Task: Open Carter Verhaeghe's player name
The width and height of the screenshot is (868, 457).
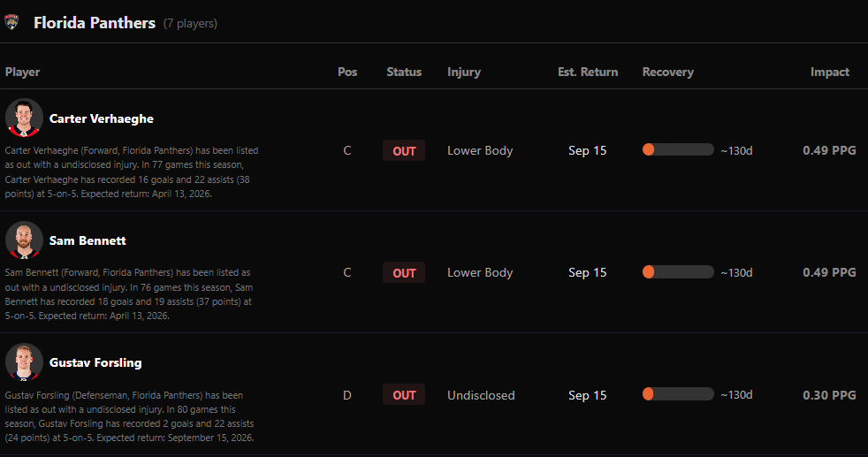Action: click(102, 118)
